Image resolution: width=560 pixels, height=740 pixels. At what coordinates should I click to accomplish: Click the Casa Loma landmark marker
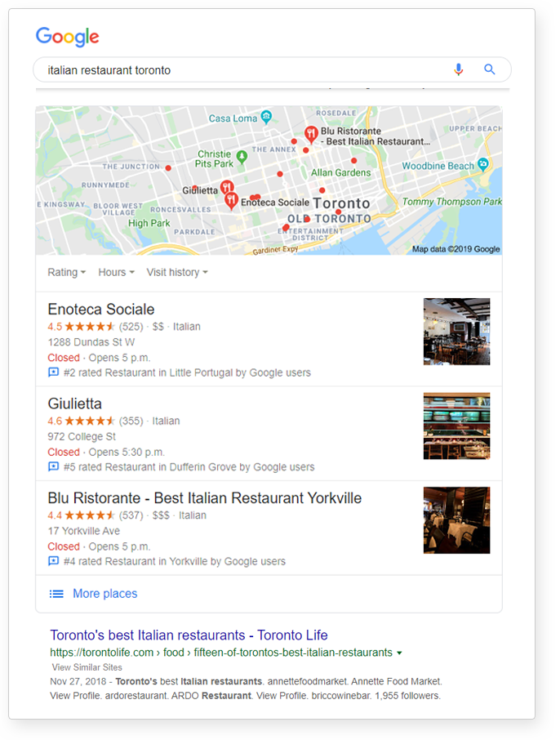[267, 117]
